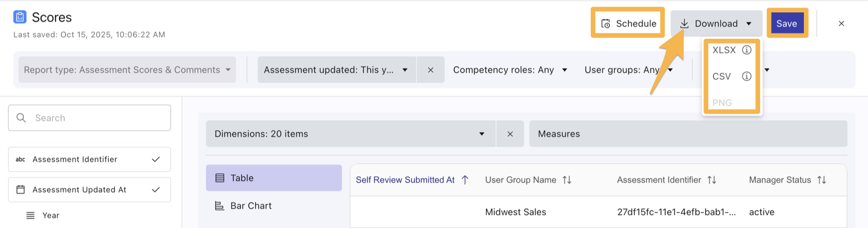The image size is (868, 228).
Task: Sort the Assessment Identifier column
Action: 712,180
